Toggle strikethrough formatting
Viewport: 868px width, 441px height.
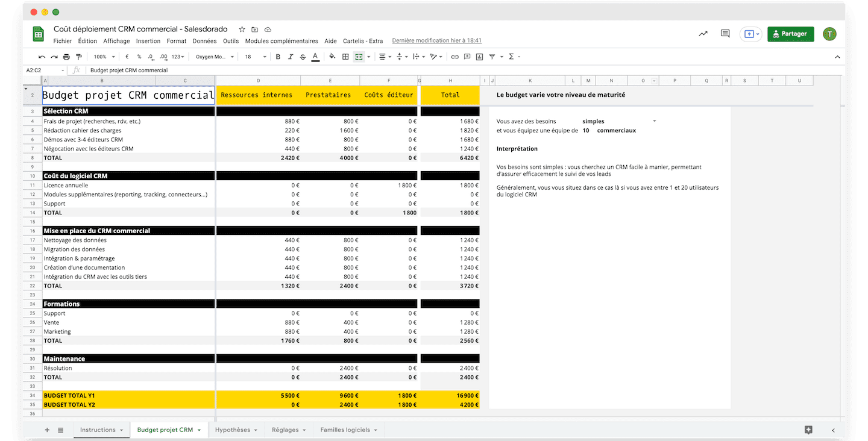(302, 57)
